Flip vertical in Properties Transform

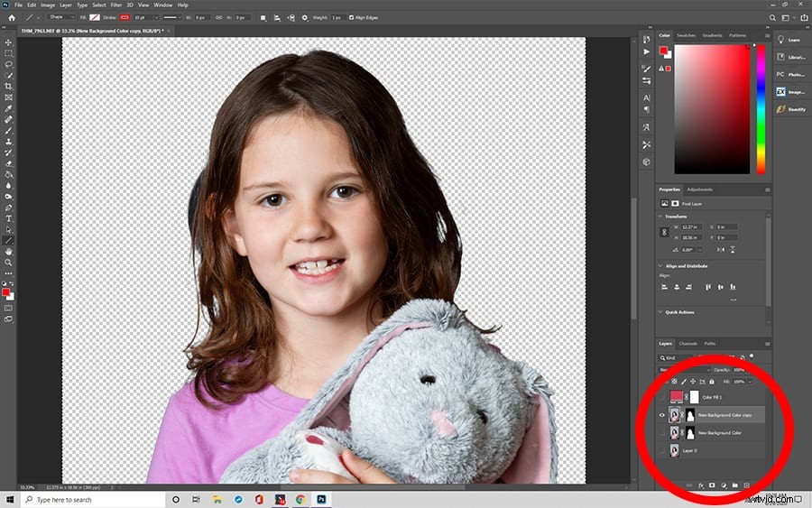click(733, 250)
